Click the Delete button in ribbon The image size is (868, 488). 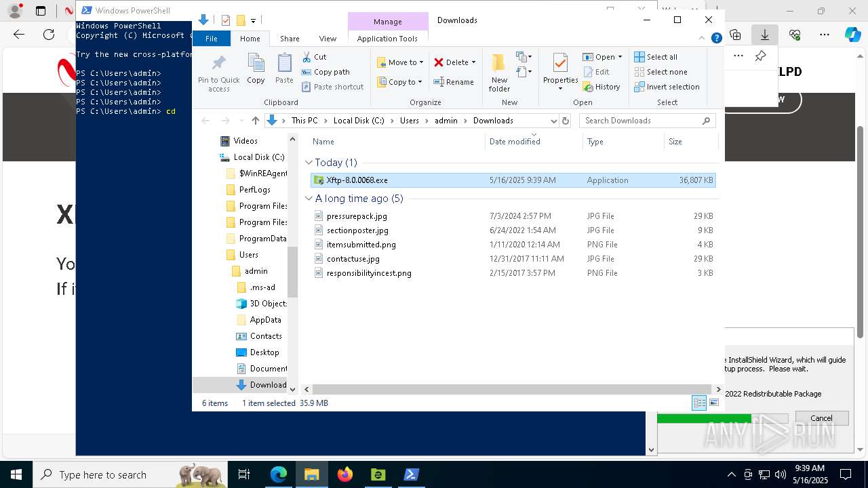click(x=454, y=62)
